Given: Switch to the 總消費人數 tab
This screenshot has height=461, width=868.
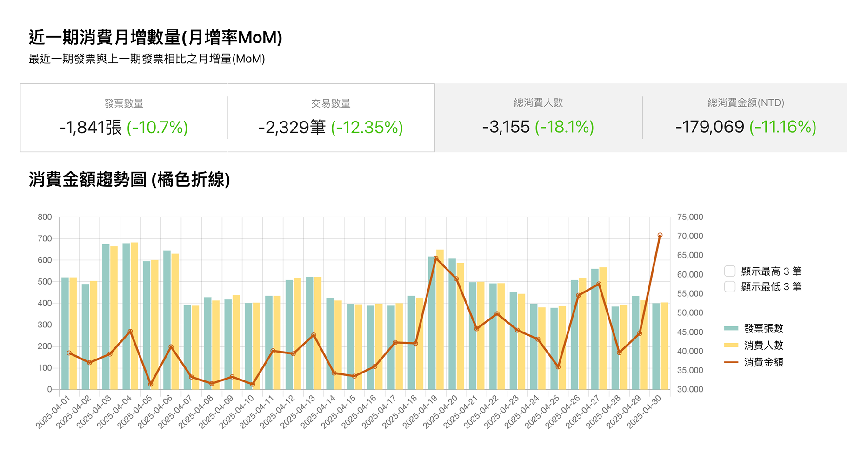Looking at the screenshot, I should 538,118.
